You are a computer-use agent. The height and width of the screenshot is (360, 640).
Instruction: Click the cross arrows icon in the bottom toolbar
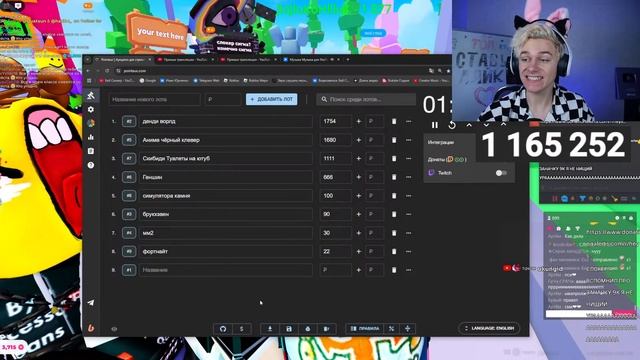[x=407, y=329]
